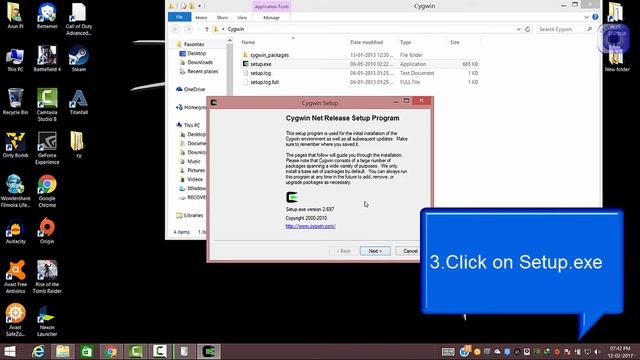Select Libraries in navigation pane
Screen dimensions: 640x360
[193, 216]
